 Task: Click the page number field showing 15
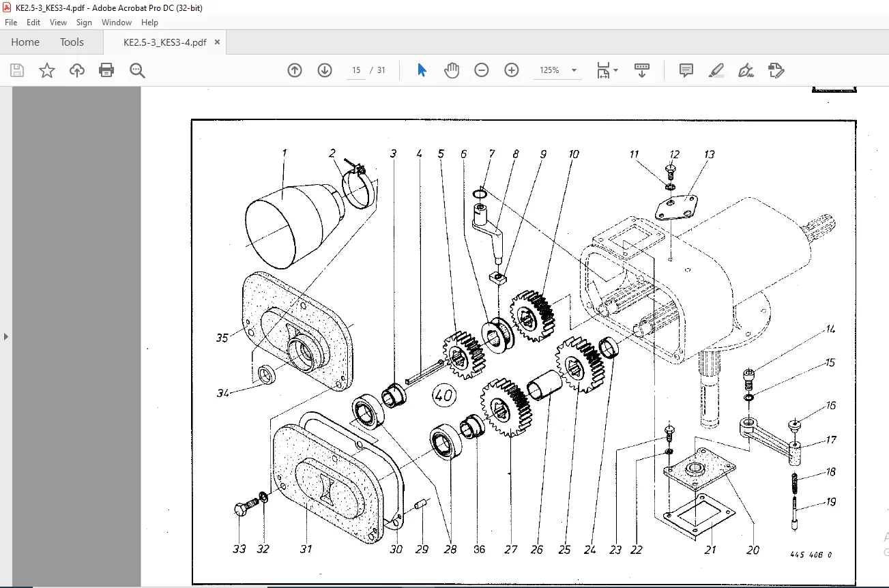355,70
